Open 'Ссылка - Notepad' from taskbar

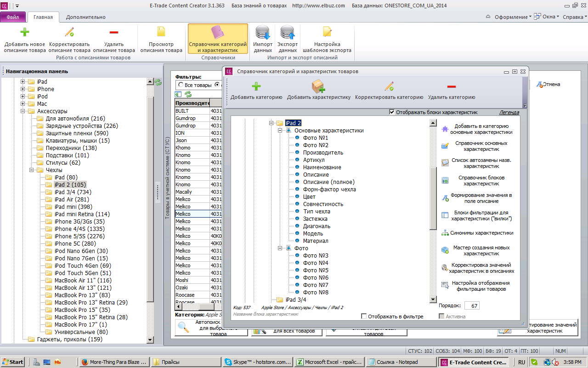click(402, 362)
